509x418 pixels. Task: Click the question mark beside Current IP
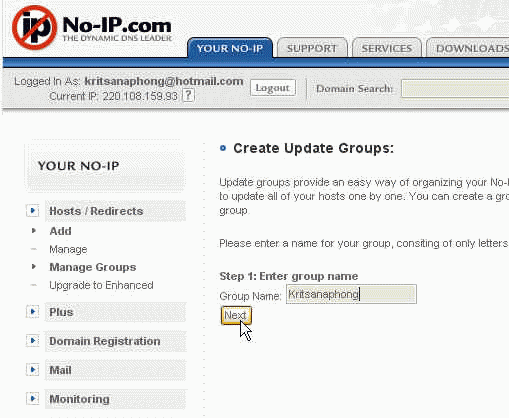188,96
